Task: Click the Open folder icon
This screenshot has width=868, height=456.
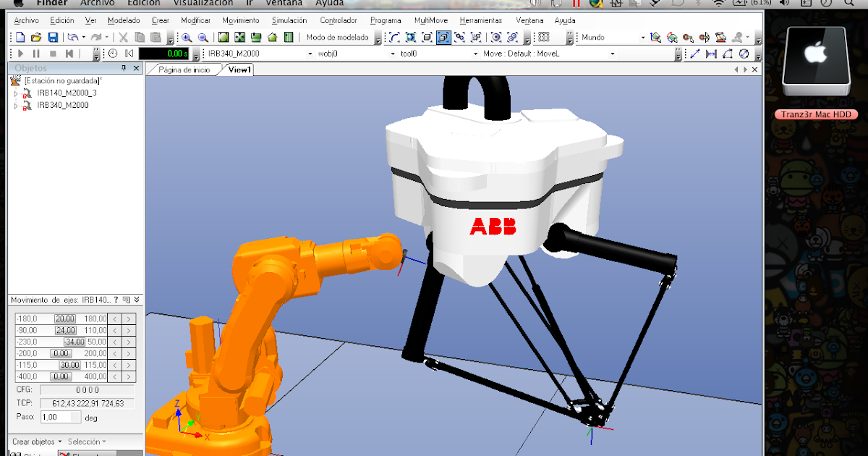Action: [x=36, y=37]
